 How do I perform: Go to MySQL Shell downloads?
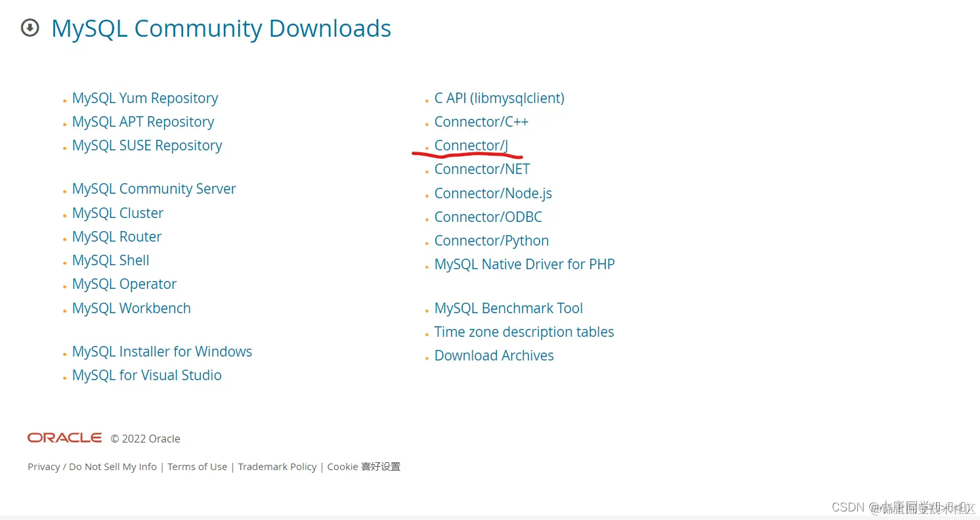pos(111,260)
